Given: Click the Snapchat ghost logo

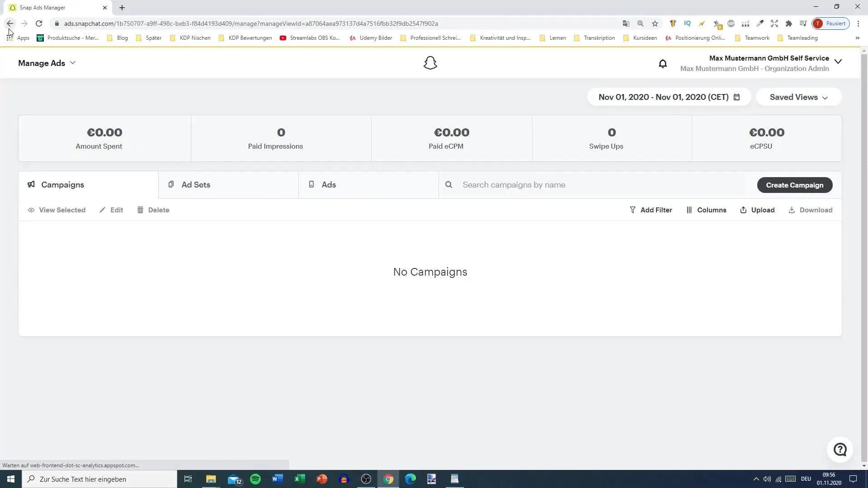Looking at the screenshot, I should pos(430,63).
